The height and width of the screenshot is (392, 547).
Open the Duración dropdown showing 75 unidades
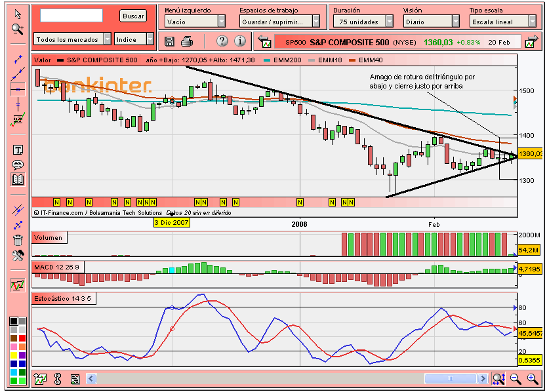pos(363,21)
